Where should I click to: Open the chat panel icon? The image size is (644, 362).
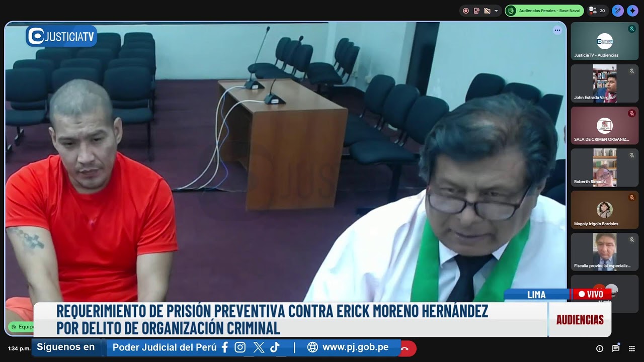[x=616, y=348]
